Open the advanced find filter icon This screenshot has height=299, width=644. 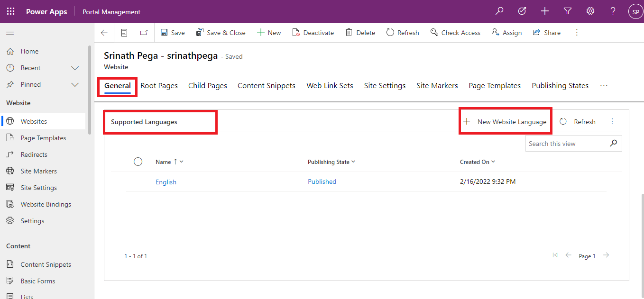[x=568, y=11]
